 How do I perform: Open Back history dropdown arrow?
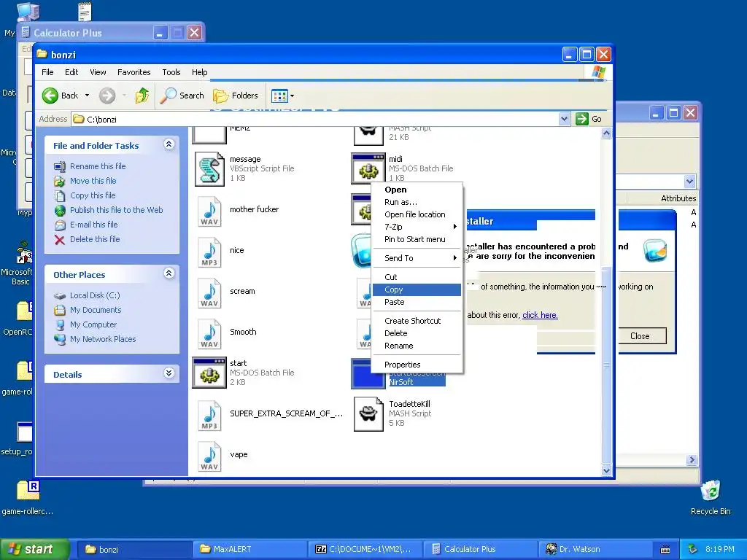[x=87, y=96]
